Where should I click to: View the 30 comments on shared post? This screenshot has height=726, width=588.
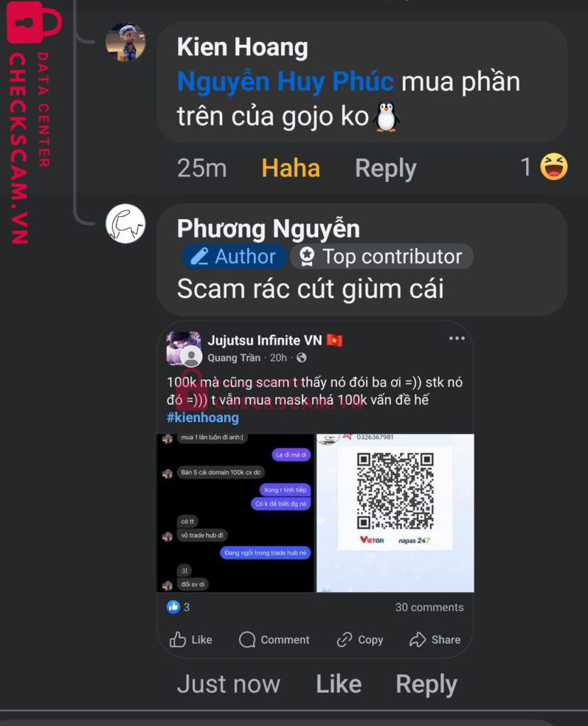point(430,607)
